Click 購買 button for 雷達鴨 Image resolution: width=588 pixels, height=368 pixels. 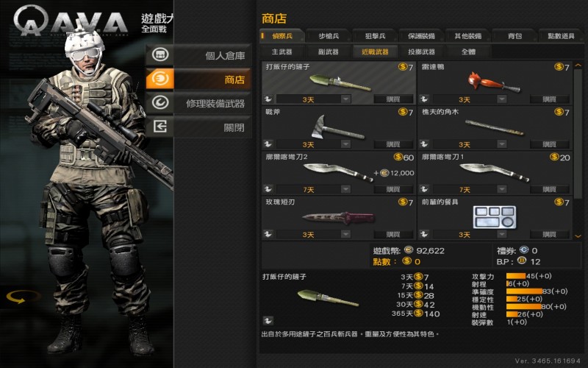pos(549,99)
